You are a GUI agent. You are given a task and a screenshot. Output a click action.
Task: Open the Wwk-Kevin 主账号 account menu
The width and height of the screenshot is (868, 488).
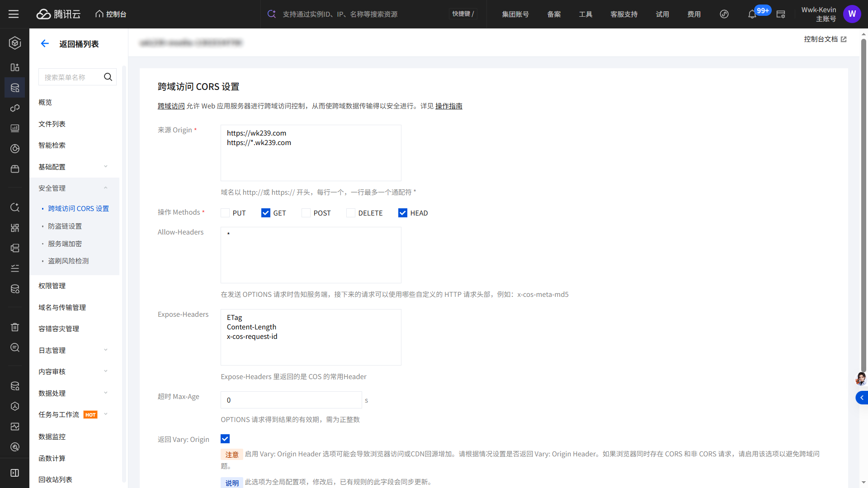click(819, 14)
